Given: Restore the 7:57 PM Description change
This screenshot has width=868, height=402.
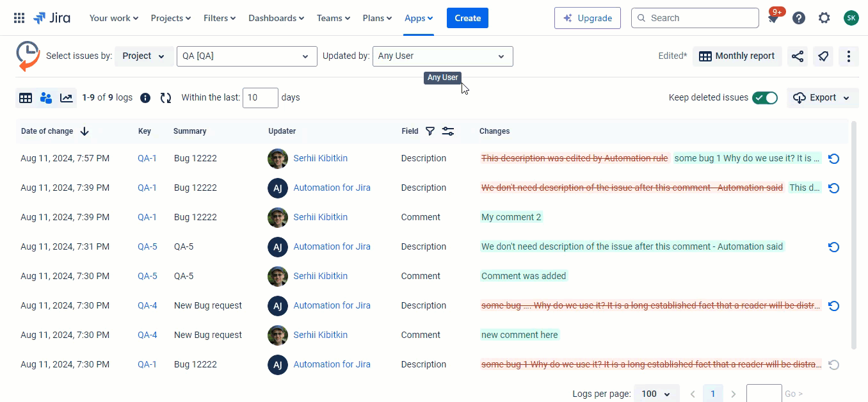Looking at the screenshot, I should tap(833, 158).
